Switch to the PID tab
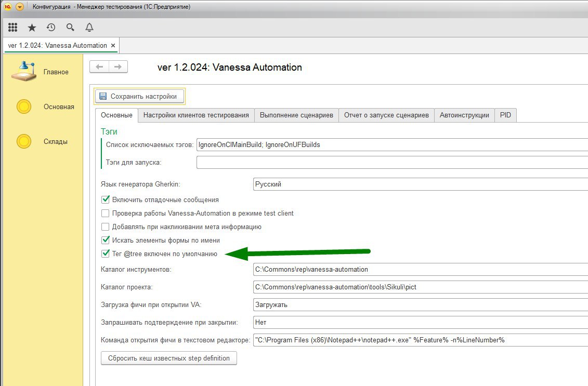Viewport: 588px width, 386px height. point(505,115)
